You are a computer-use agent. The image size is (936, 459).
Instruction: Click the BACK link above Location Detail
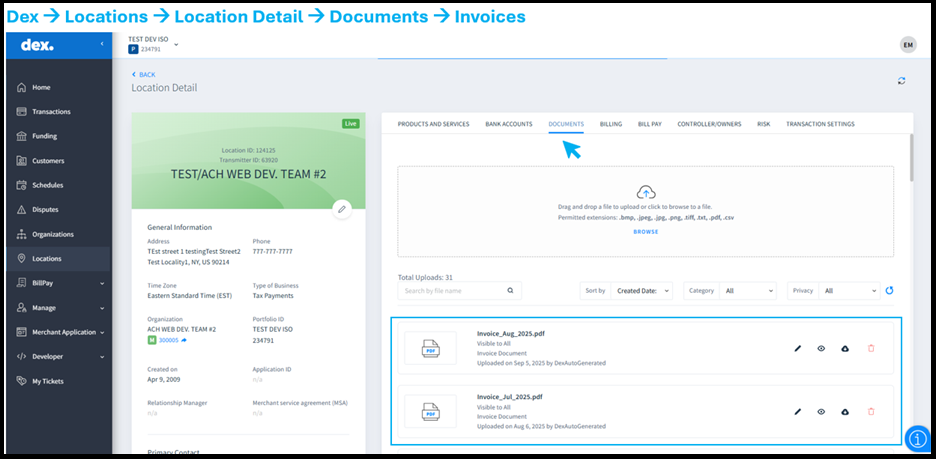(x=146, y=74)
